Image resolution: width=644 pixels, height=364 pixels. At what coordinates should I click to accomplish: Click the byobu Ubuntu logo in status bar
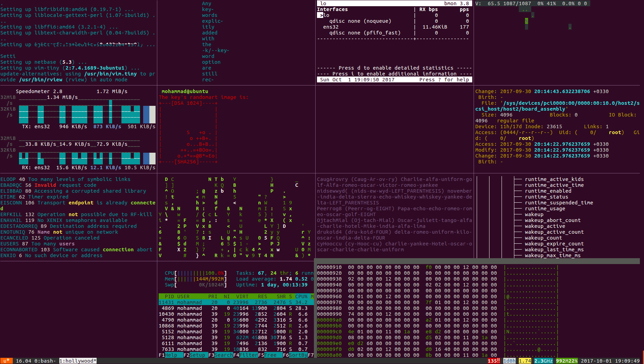(x=6, y=361)
